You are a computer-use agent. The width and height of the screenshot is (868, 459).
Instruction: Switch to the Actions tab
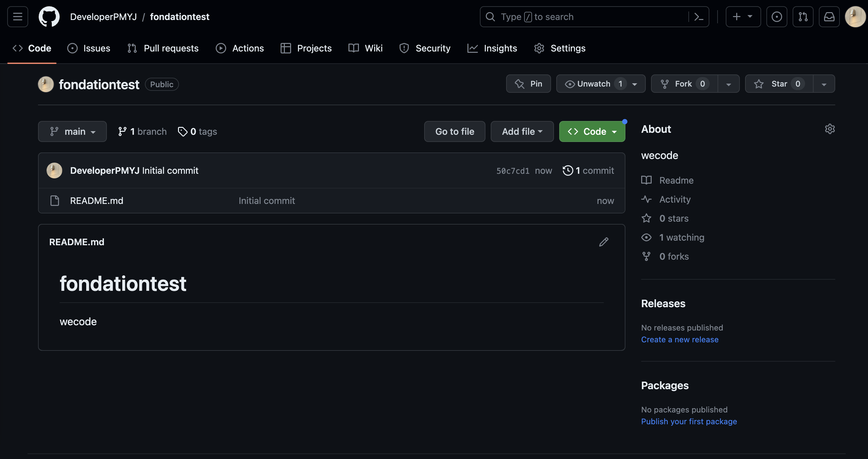(240, 48)
